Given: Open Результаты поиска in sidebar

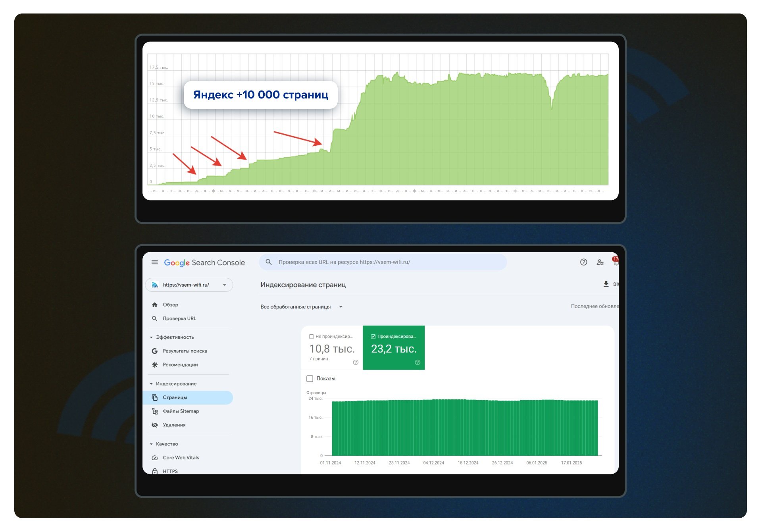Looking at the screenshot, I should [x=185, y=351].
